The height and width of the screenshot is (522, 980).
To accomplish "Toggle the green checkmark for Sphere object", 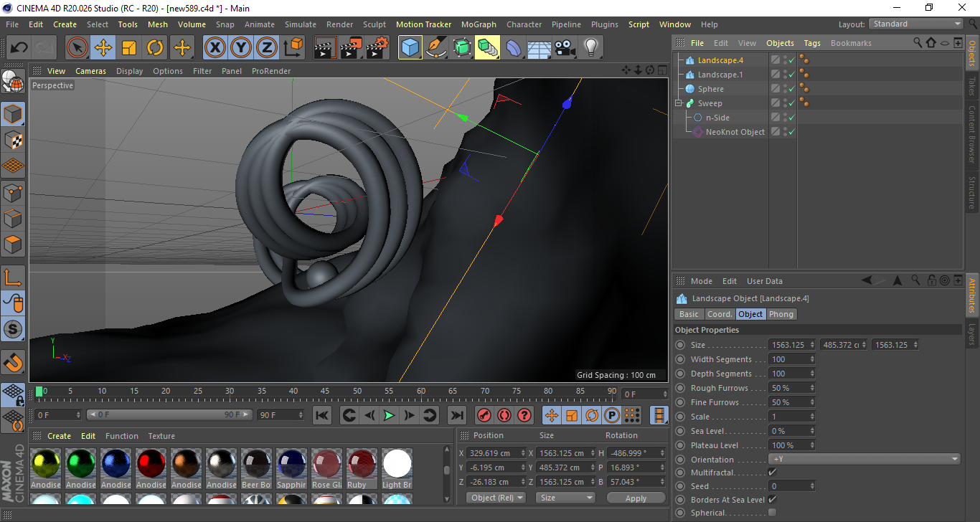I will [x=791, y=90].
